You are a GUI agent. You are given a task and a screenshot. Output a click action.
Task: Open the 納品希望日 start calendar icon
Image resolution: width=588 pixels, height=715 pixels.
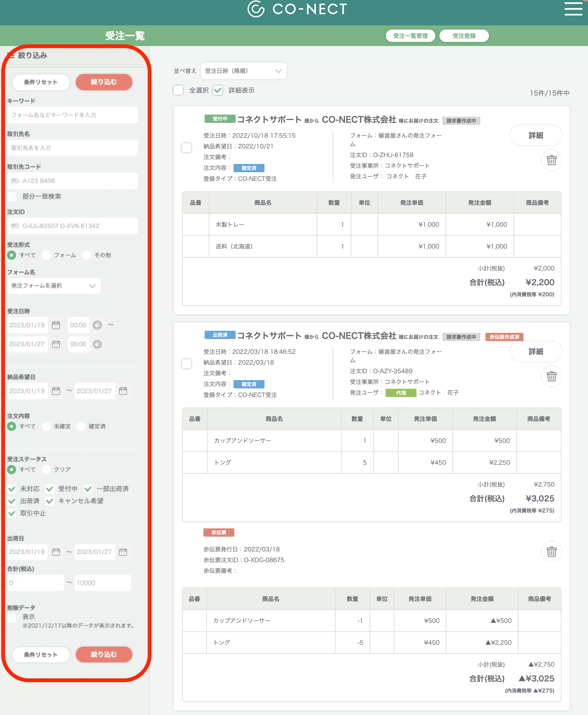coord(56,391)
